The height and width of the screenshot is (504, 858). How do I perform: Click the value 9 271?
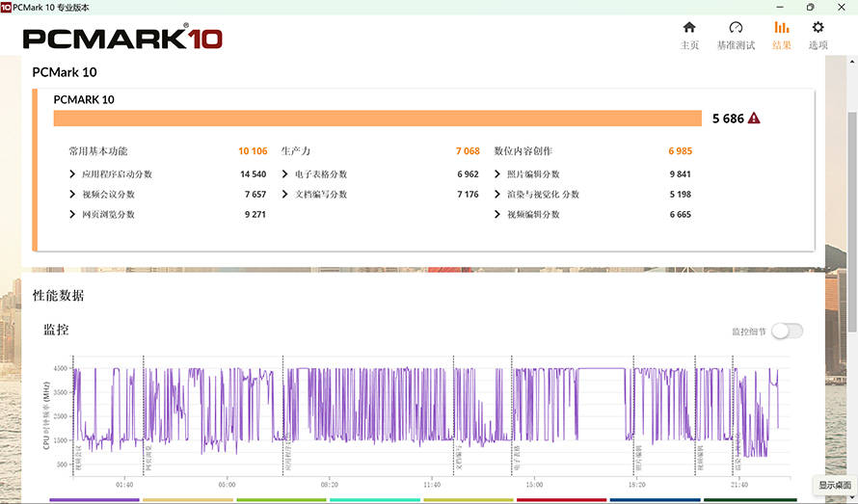tap(255, 215)
